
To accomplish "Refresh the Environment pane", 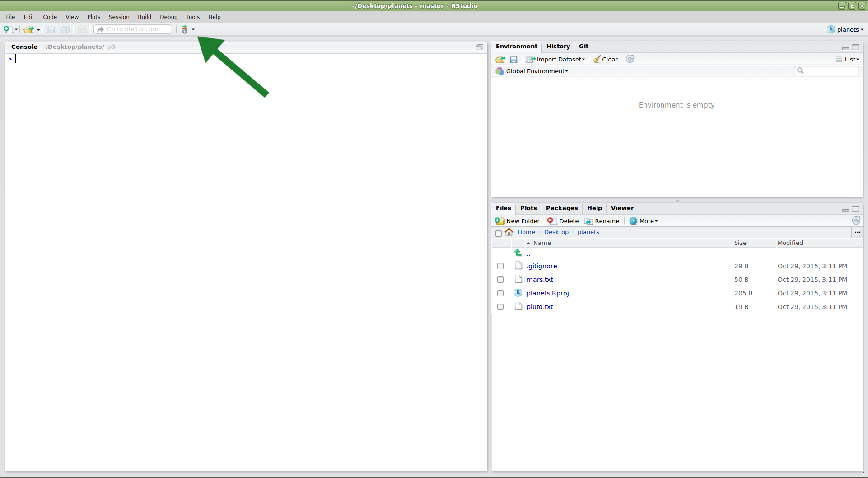I will [x=630, y=59].
